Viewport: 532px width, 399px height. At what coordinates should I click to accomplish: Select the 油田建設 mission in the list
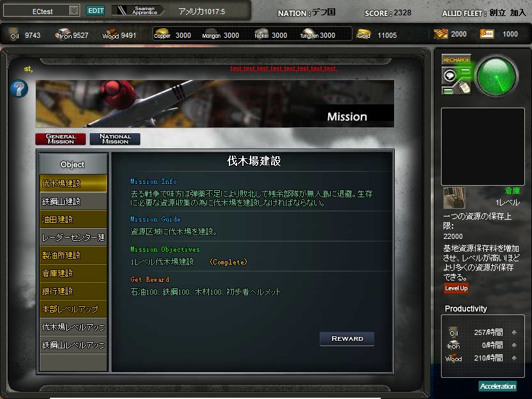(73, 219)
